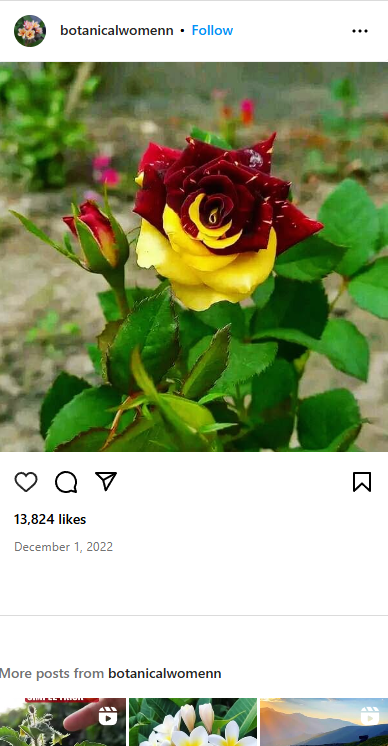View the 13,824 likes list

(x=50, y=519)
